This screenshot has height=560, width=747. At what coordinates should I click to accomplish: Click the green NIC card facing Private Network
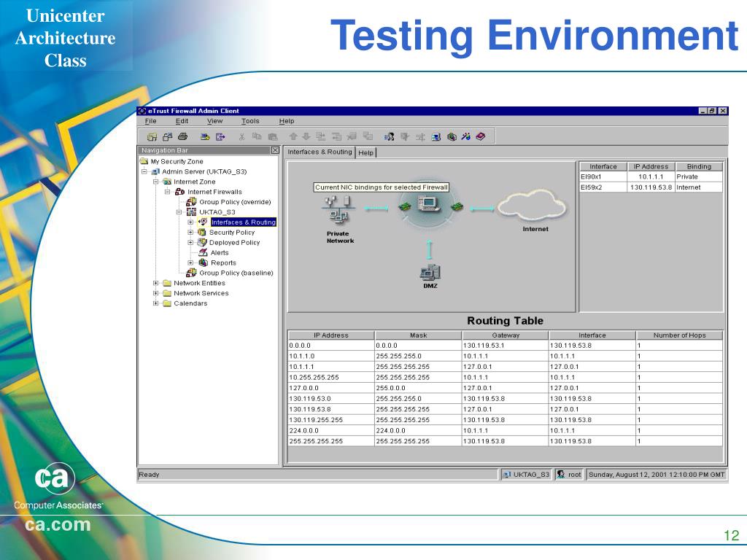pos(404,206)
